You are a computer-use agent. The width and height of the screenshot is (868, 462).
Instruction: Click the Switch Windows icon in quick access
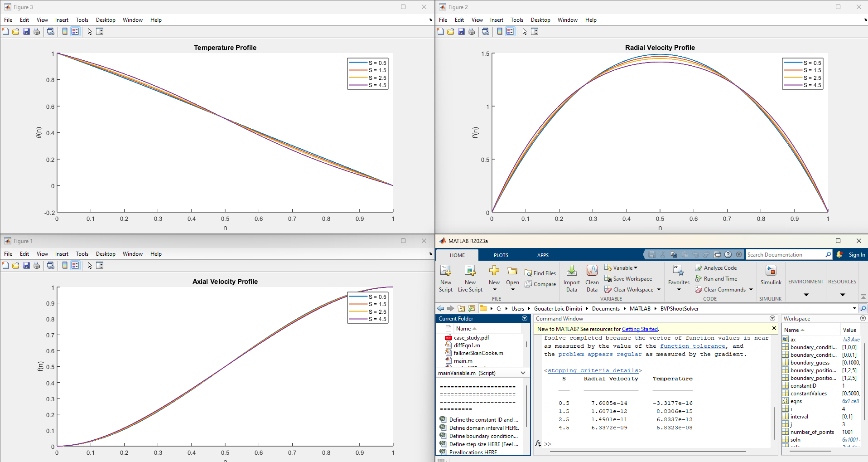click(x=717, y=254)
